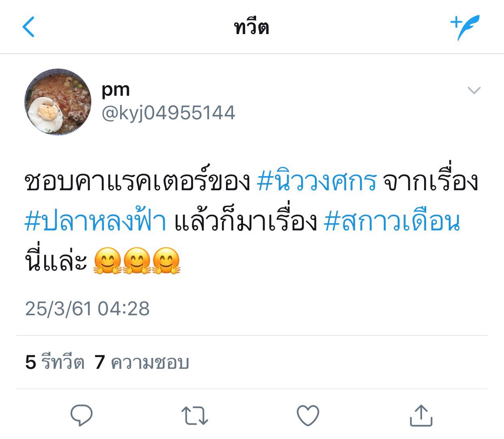Open the pm display name profile

tap(116, 90)
